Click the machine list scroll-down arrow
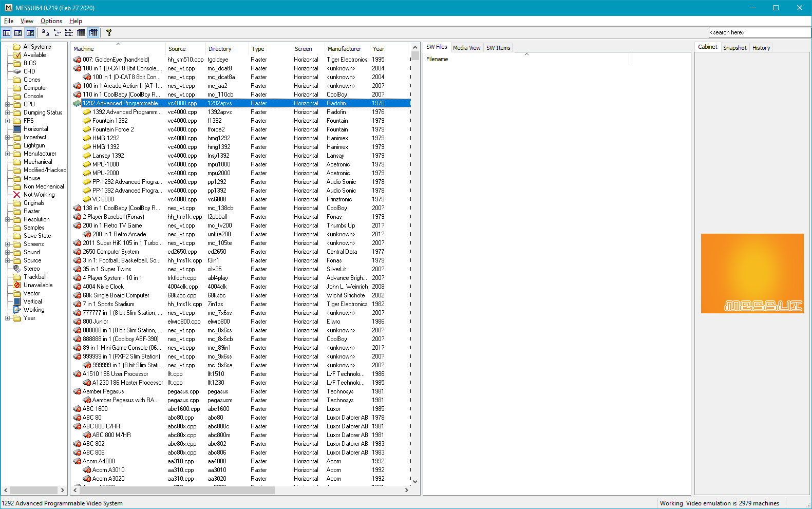Viewport: 812px width, 509px height. [415, 482]
